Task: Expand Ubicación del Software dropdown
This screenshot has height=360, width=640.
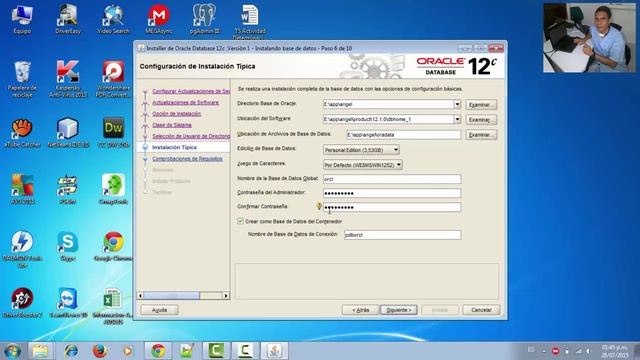Action: point(457,119)
